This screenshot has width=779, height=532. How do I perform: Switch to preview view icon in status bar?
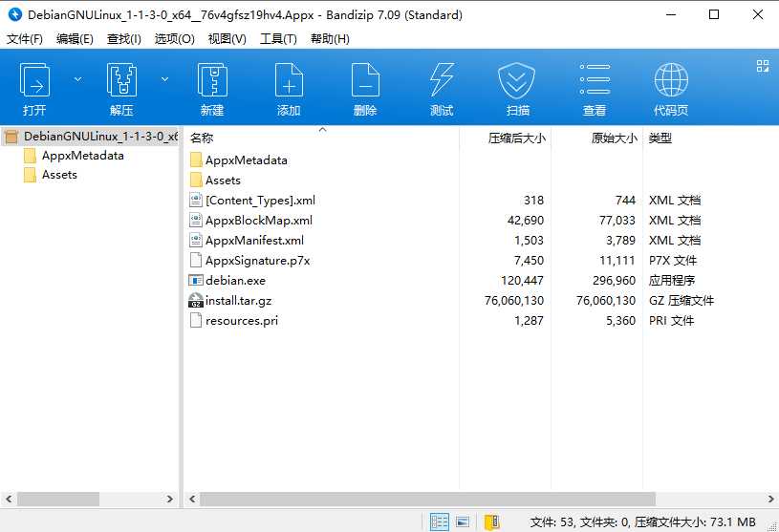pos(463,522)
